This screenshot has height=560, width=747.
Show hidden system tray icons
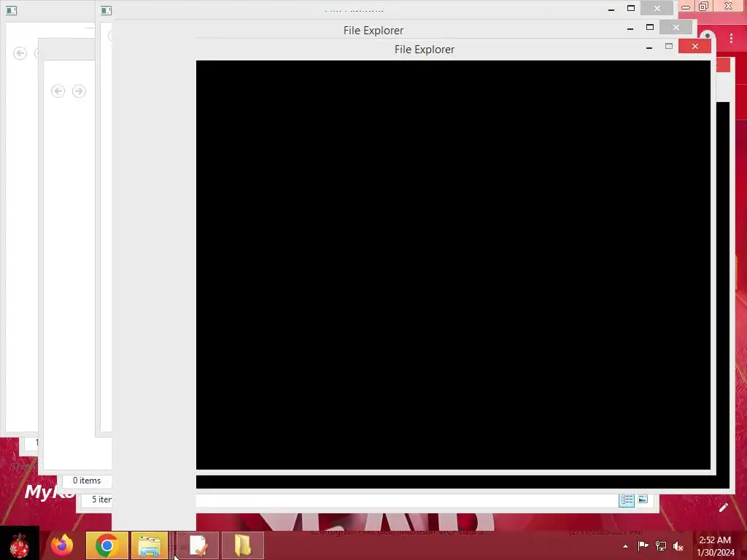(x=625, y=546)
